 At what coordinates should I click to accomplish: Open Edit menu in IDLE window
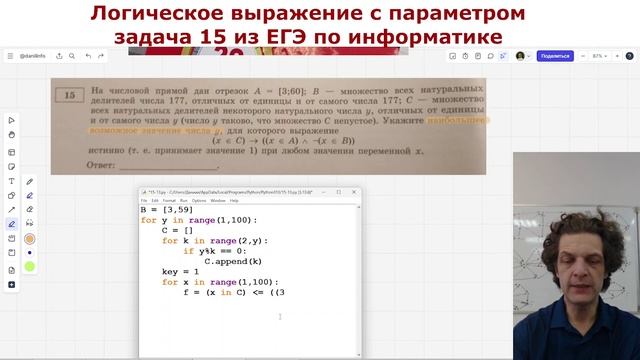tap(155, 201)
